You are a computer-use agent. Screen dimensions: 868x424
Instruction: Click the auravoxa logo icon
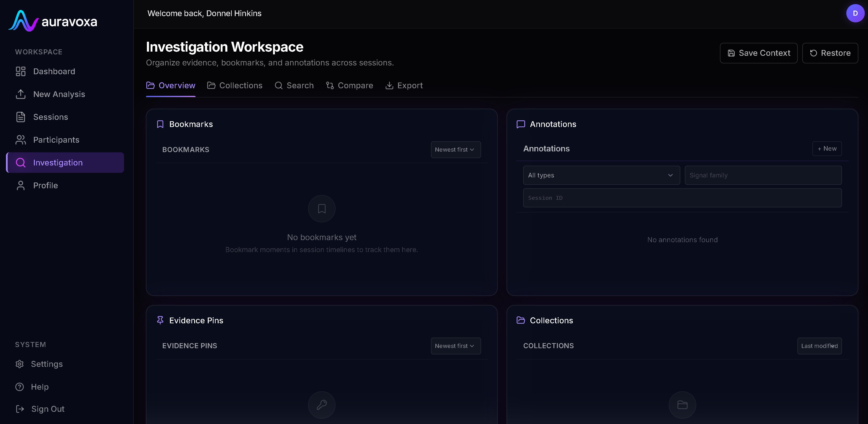click(23, 21)
